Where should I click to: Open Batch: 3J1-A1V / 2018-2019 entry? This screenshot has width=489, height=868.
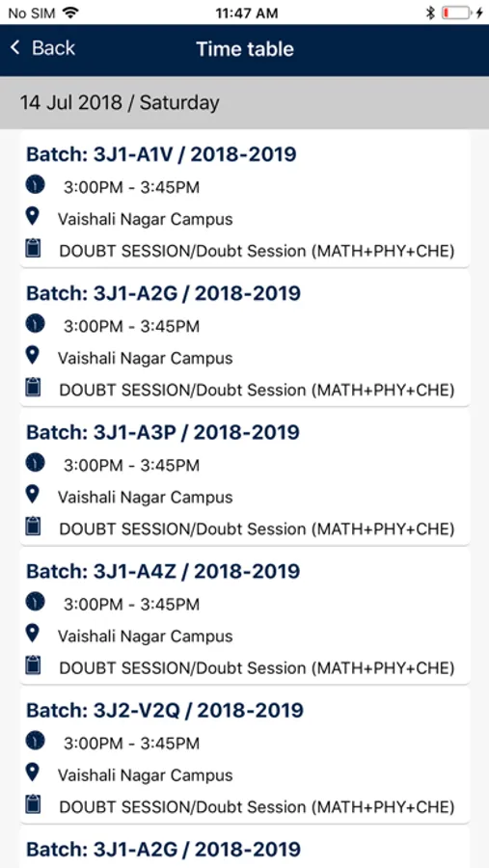click(245, 200)
